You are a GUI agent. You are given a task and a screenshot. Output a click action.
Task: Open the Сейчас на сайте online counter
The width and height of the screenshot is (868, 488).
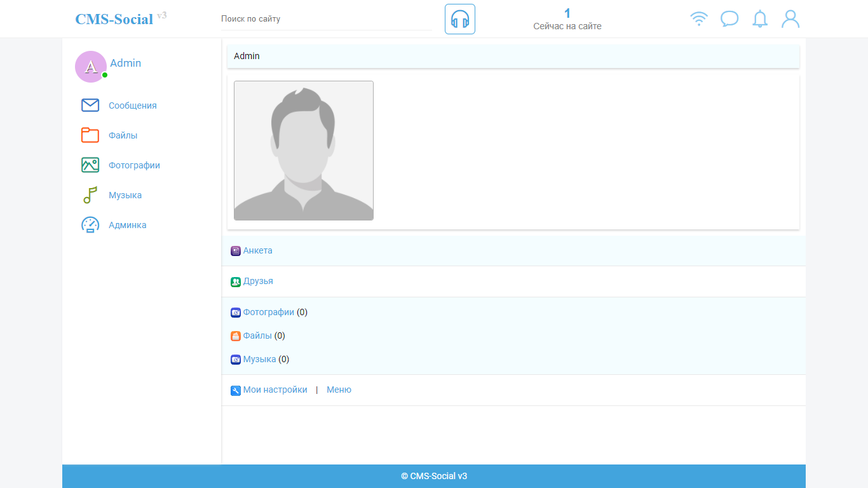pos(567,20)
